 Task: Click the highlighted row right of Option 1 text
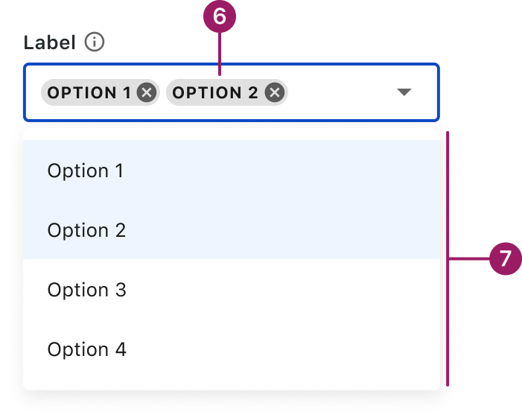pos(283,171)
